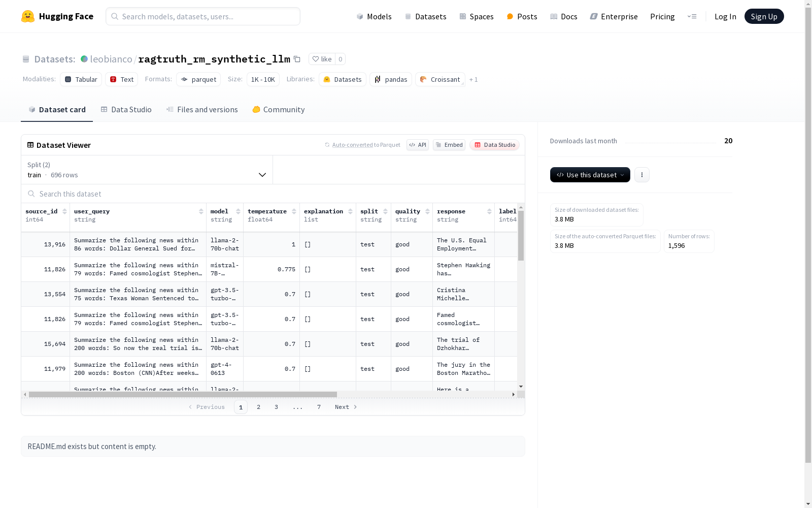
Task: Sort by the temperature column arrows
Action: (294, 211)
